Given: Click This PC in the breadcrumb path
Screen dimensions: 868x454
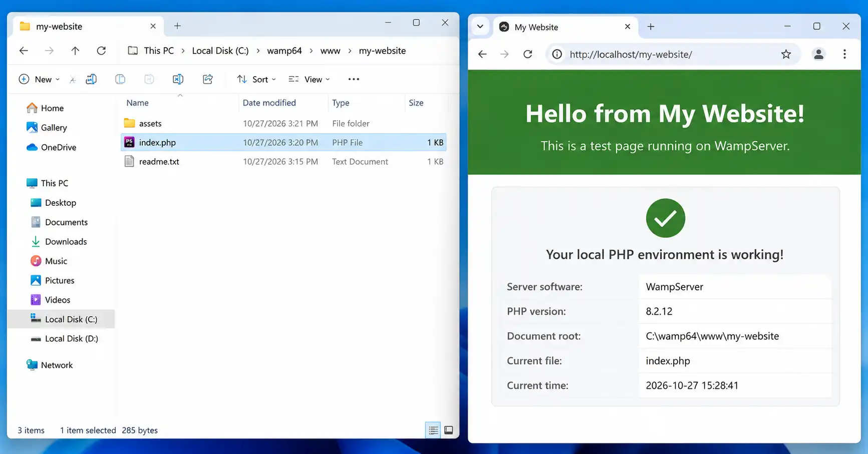Looking at the screenshot, I should pos(159,51).
